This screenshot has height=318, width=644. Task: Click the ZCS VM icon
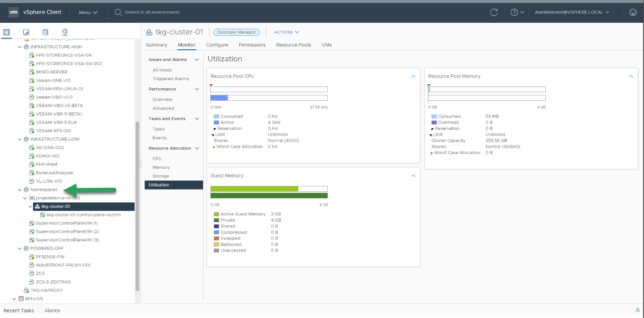[x=32, y=273]
